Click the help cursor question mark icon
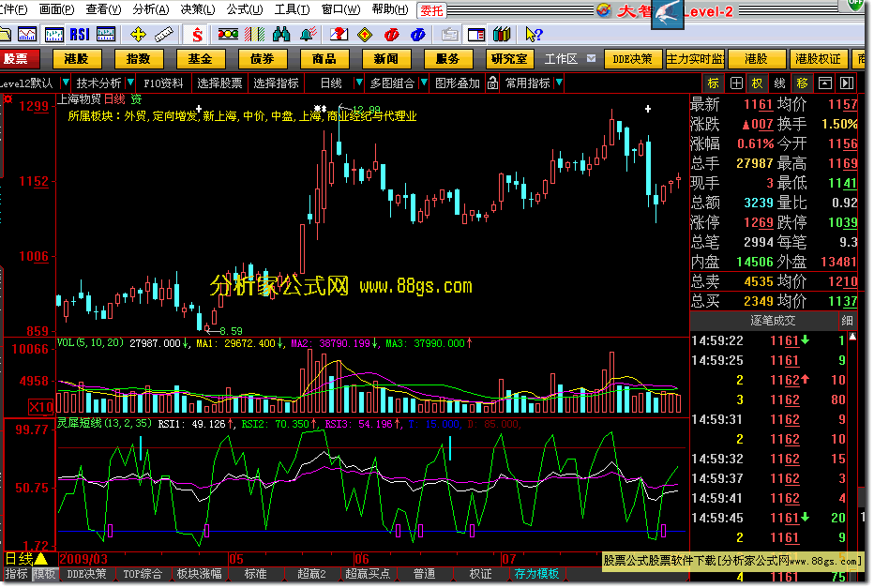 533,35
